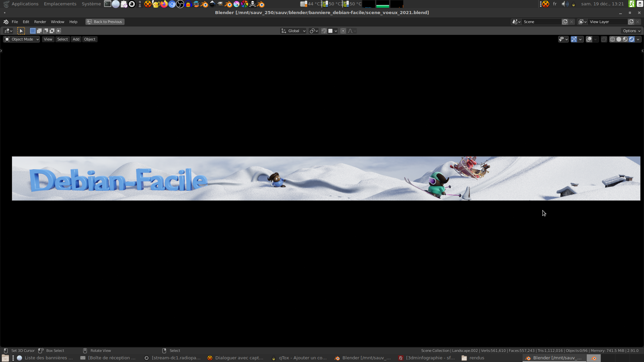
Task: Switch to qTox taskbar window
Action: click(299, 358)
